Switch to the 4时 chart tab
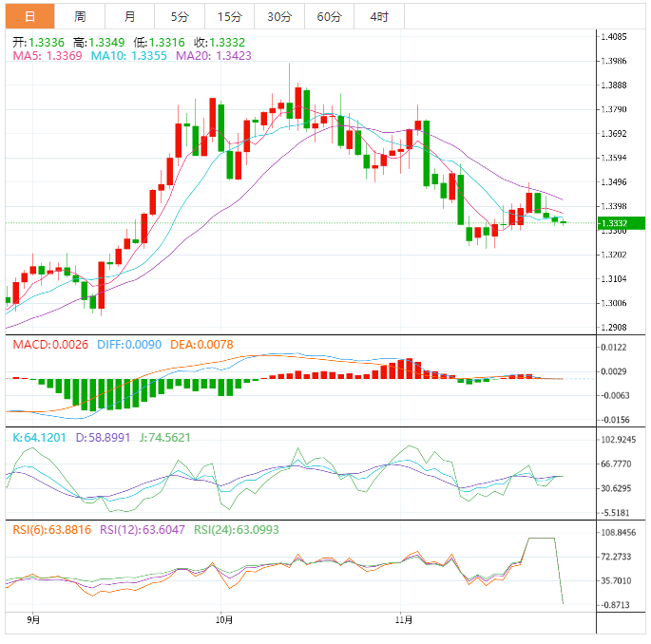Image resolution: width=651 pixels, height=644 pixels. pyautogui.click(x=379, y=16)
